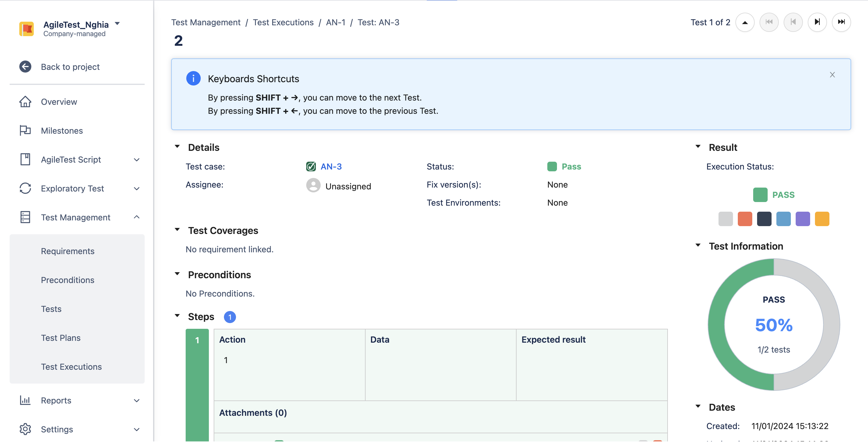The width and height of the screenshot is (868, 442).
Task: Click the up-arrow button beside Test 1 of 2
Action: (x=745, y=22)
